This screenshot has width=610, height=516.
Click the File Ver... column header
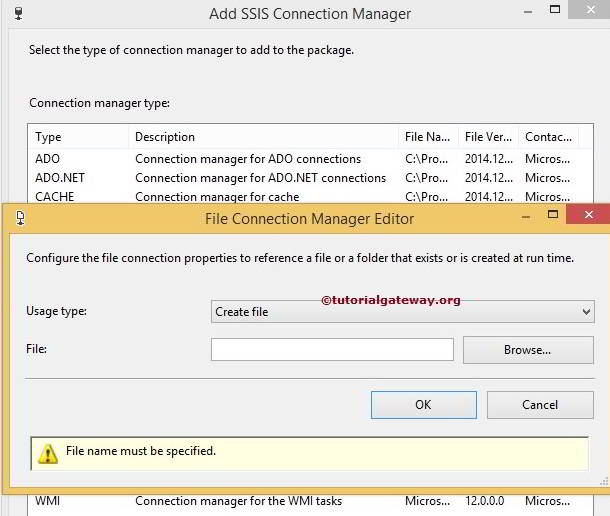489,137
